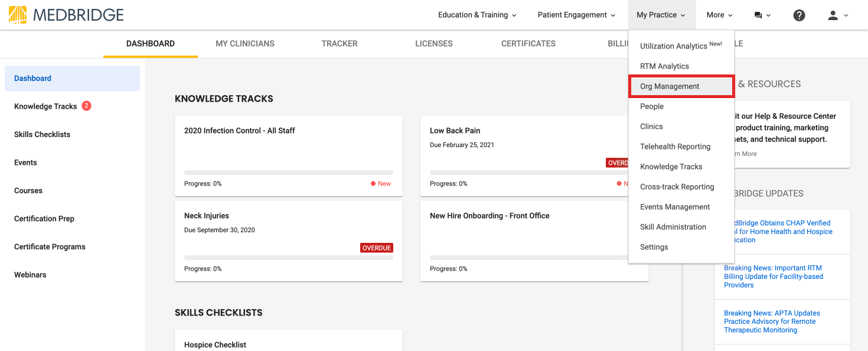Image resolution: width=868 pixels, height=351 pixels.
Task: Click the red New status on Infection Control card
Action: [x=381, y=184]
